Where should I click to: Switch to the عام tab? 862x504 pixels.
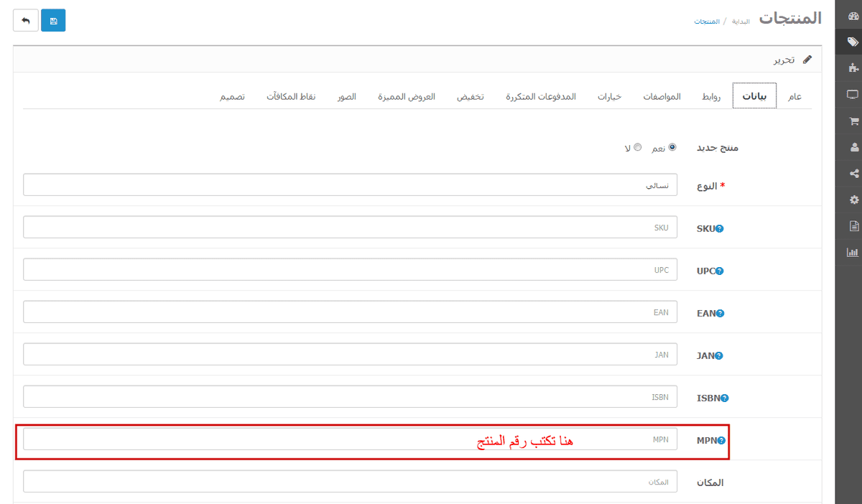pyautogui.click(x=794, y=96)
